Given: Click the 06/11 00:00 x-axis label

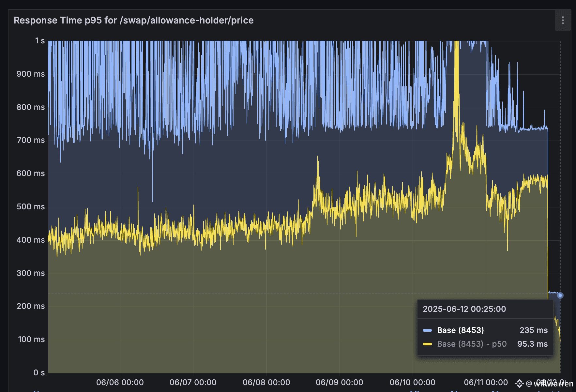Looking at the screenshot, I should (486, 383).
